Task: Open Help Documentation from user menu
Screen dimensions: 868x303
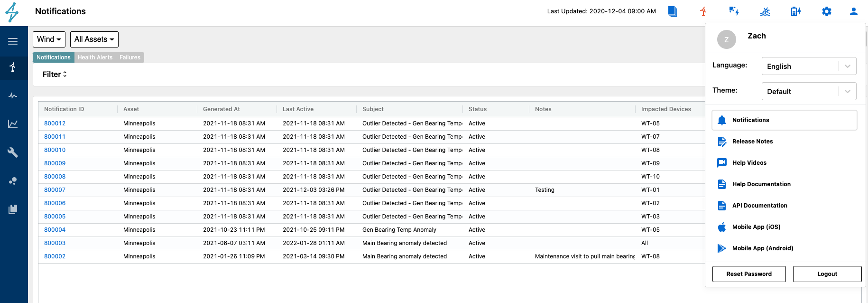Action: [x=785, y=184]
